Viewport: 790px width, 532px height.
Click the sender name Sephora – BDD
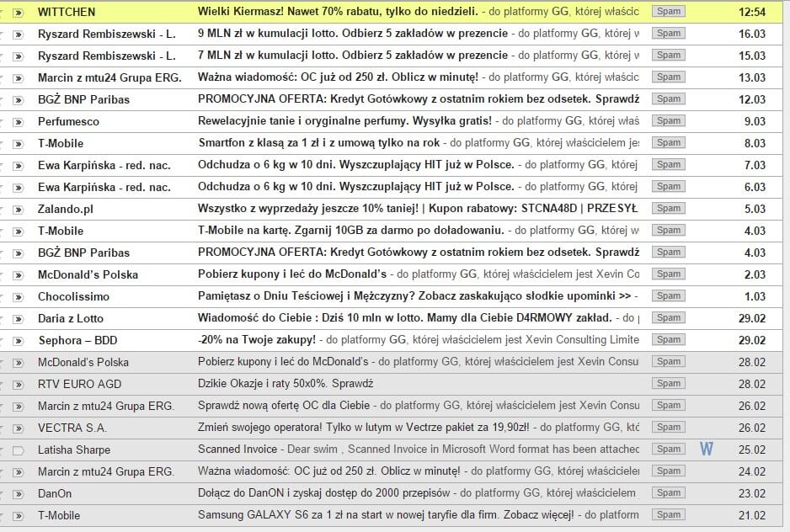pyautogui.click(x=77, y=341)
